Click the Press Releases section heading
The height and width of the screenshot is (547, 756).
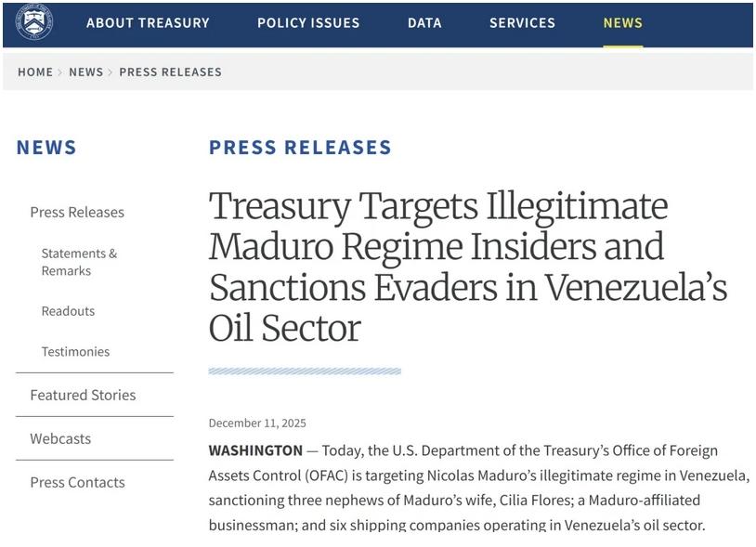(300, 148)
